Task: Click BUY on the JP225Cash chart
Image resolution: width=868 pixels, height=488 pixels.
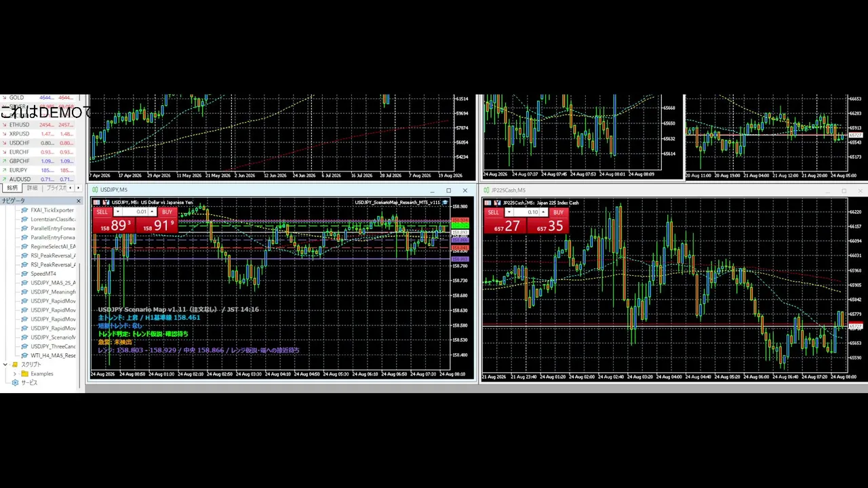Action: [558, 212]
